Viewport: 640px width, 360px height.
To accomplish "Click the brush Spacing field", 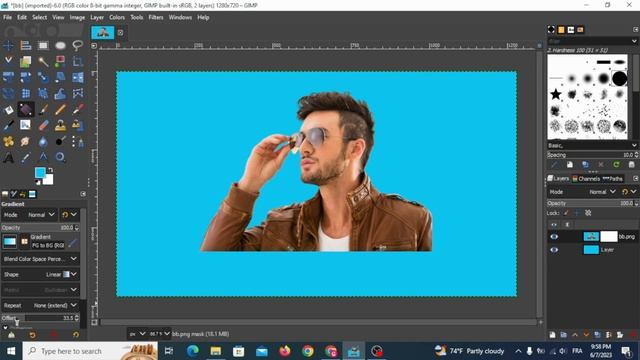I will [x=592, y=155].
